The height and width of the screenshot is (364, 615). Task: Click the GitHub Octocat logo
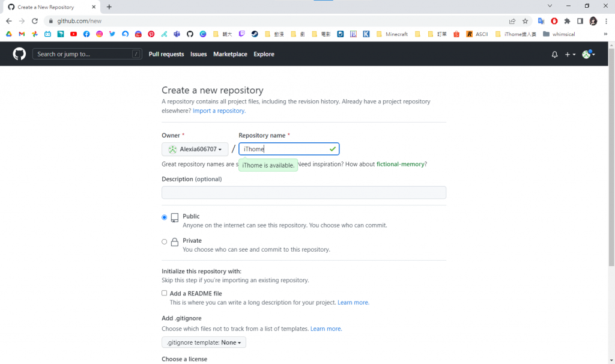pos(19,54)
